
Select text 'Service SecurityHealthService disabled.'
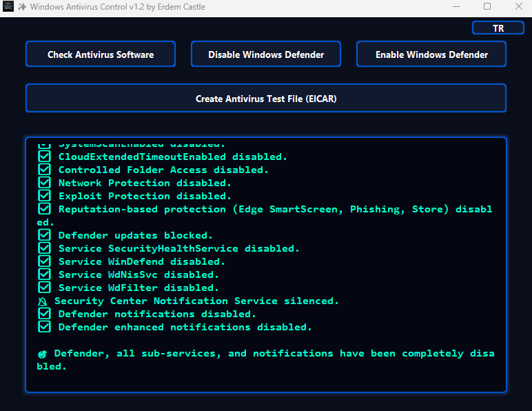(178, 249)
